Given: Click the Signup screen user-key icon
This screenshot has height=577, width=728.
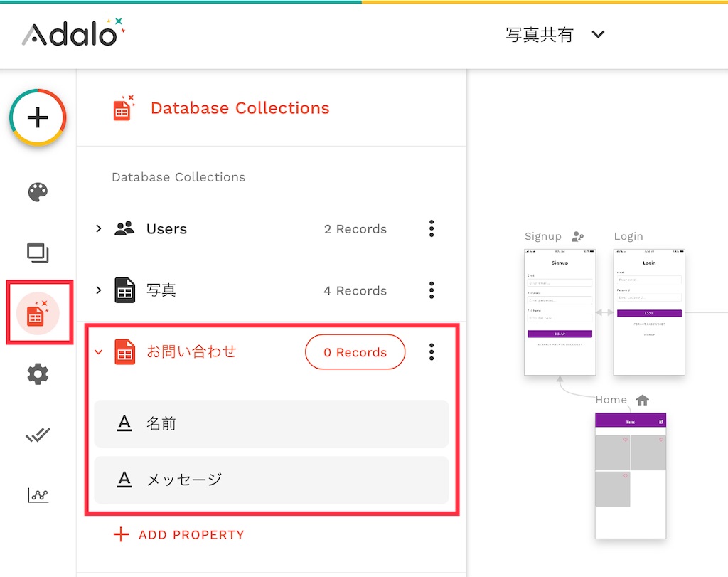Looking at the screenshot, I should tap(577, 236).
